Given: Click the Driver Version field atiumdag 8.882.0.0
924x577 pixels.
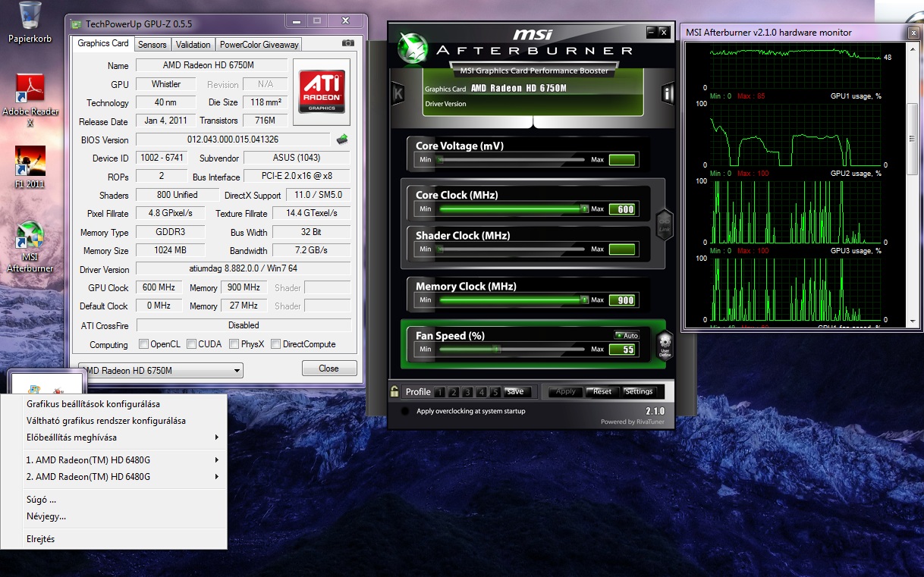Looking at the screenshot, I should pyautogui.click(x=244, y=269).
